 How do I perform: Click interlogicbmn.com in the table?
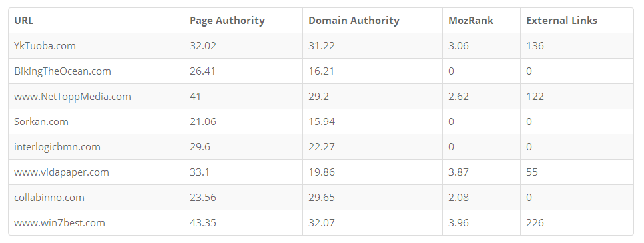pos(57,147)
